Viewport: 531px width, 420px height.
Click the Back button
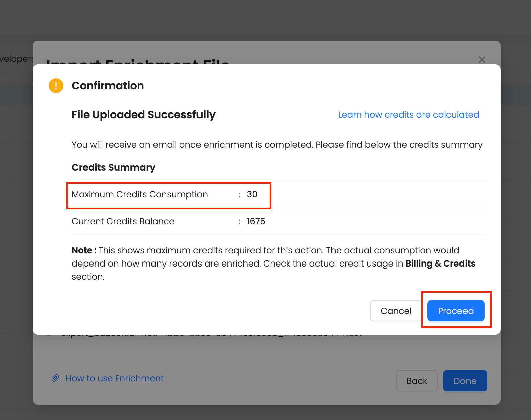[417, 381]
